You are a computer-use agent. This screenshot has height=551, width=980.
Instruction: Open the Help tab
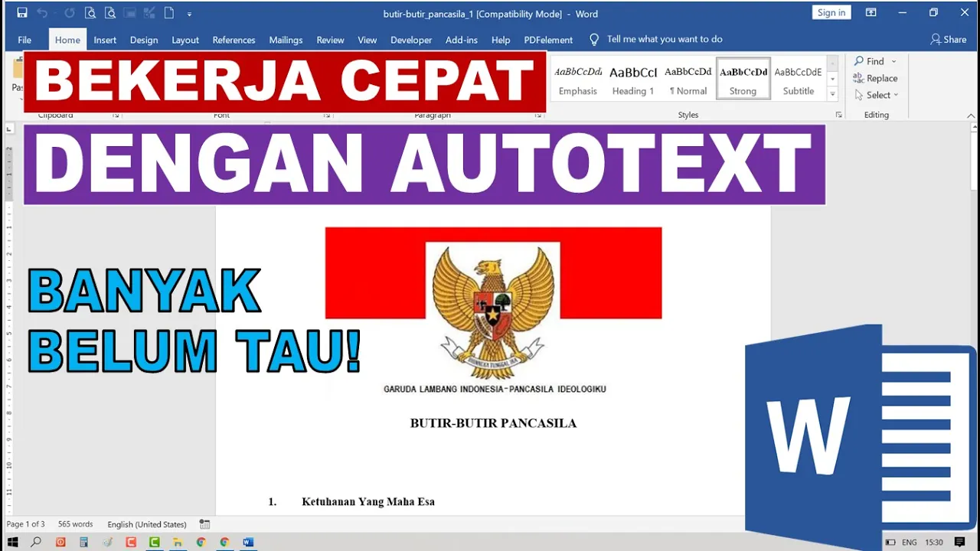click(501, 40)
